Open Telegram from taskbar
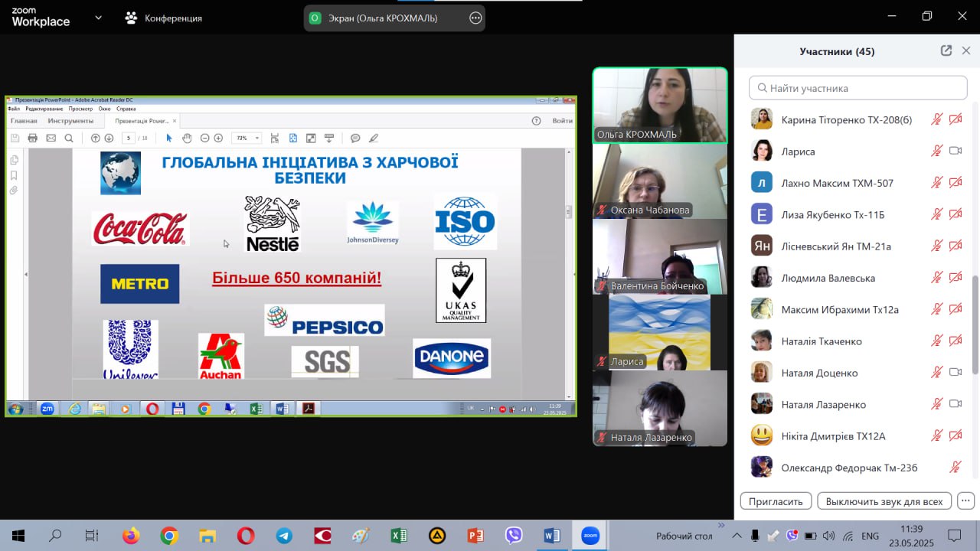Image resolution: width=980 pixels, height=551 pixels. click(x=284, y=536)
